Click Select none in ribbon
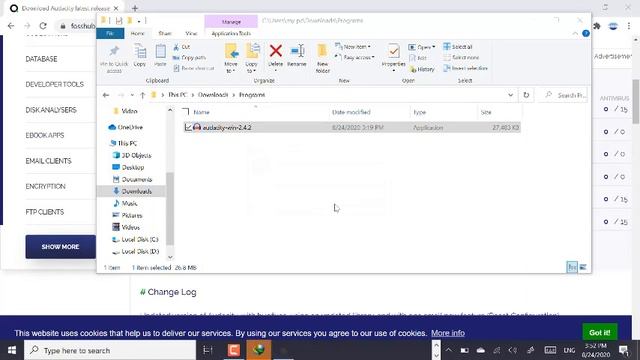640x360 pixels. [x=461, y=58]
